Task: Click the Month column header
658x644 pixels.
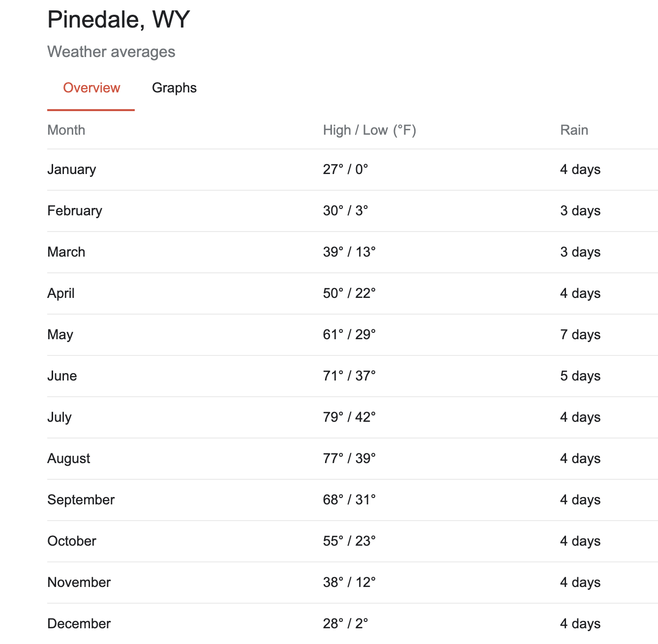Action: 66,130
